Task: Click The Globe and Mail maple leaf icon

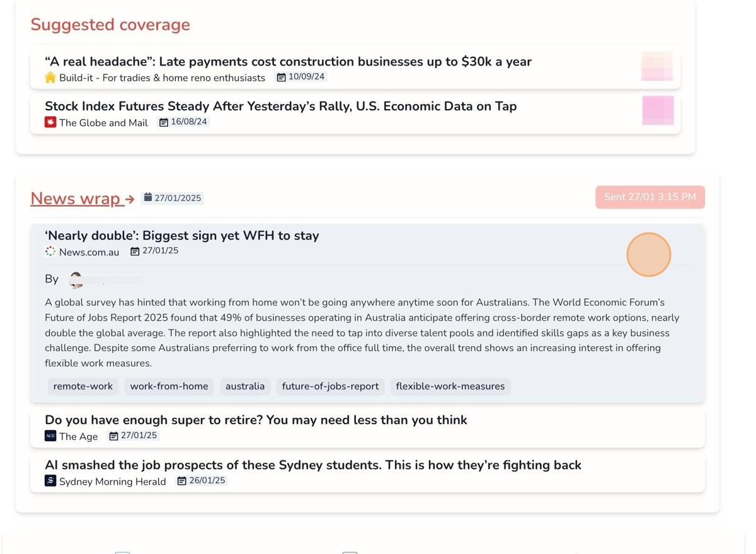Action: click(50, 122)
